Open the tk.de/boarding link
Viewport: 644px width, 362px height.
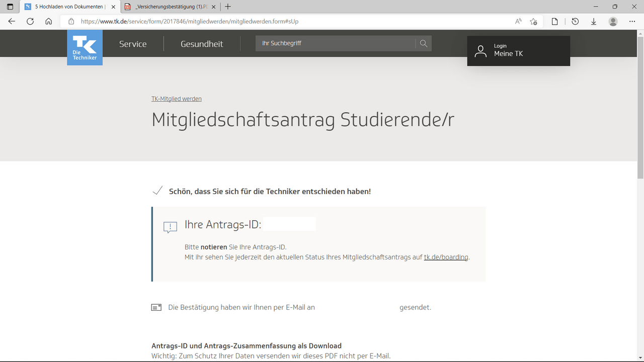(446, 257)
